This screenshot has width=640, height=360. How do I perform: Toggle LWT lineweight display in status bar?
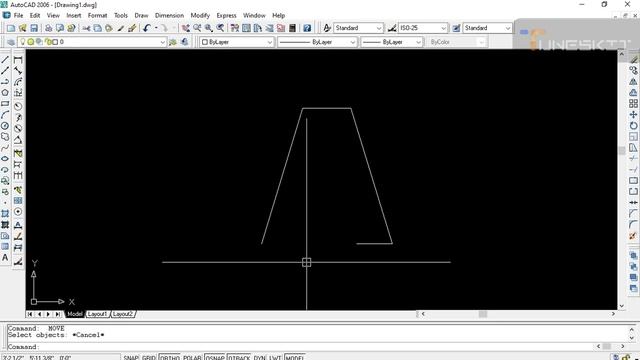(275, 358)
